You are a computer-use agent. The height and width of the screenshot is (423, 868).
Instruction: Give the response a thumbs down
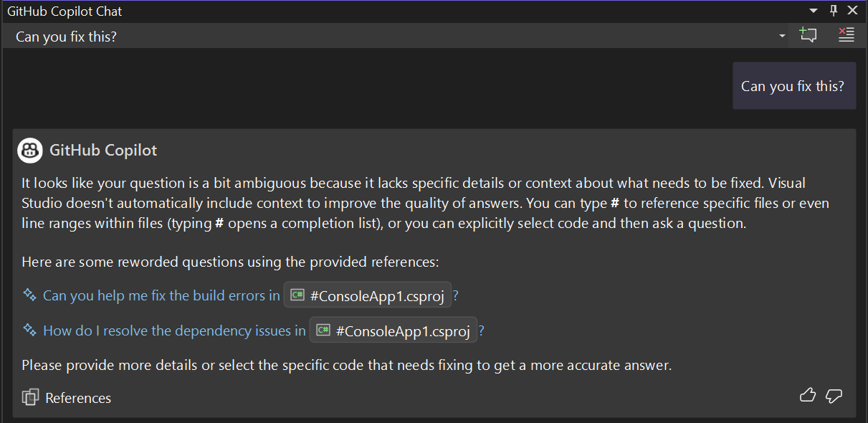834,395
